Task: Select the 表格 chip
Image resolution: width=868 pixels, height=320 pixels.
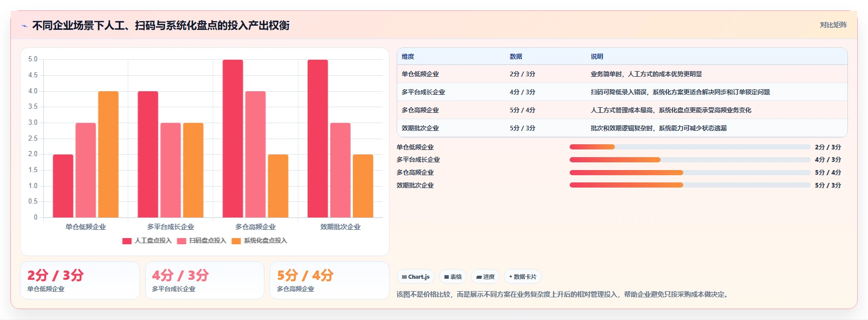Action: [x=453, y=277]
